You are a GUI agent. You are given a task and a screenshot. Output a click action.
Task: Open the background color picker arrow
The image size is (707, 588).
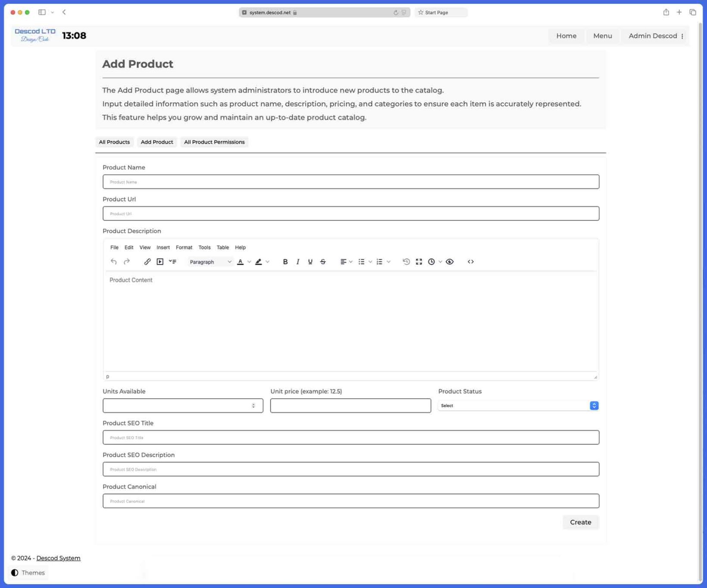[x=268, y=262]
